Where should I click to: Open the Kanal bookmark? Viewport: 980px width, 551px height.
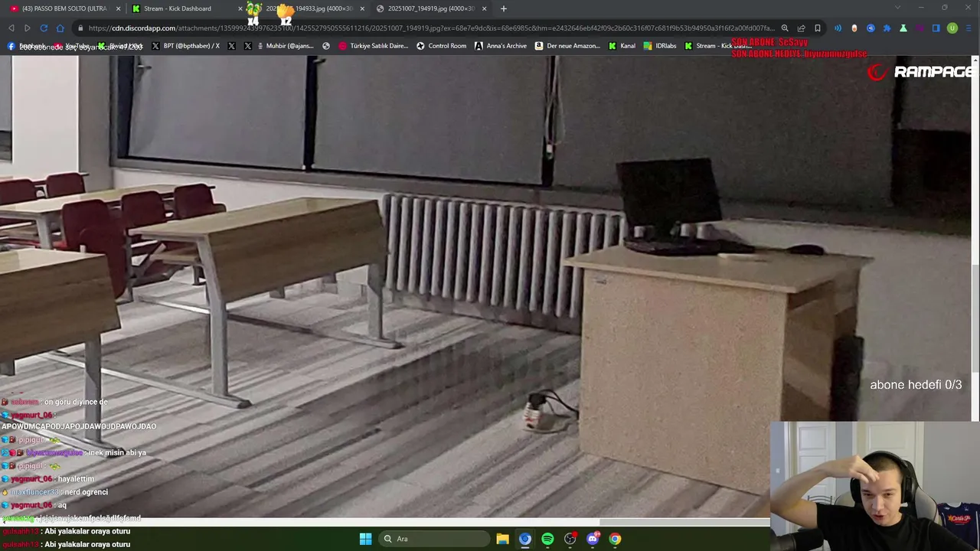coord(622,46)
